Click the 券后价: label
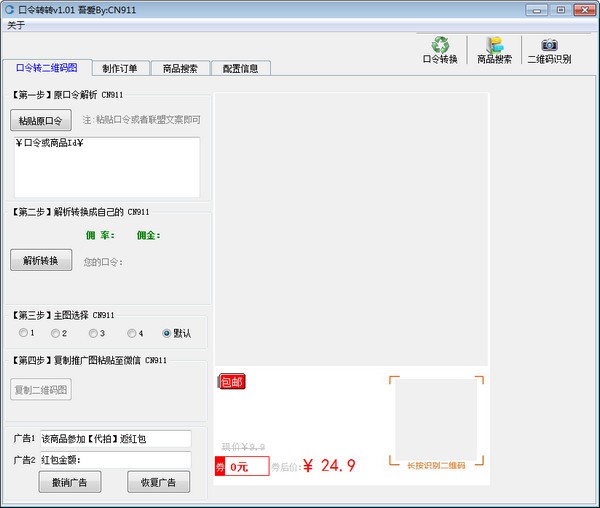The height and width of the screenshot is (508, 600). [287, 467]
